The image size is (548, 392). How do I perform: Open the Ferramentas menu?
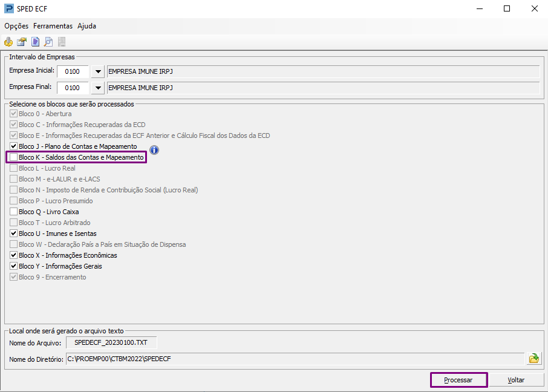click(53, 26)
